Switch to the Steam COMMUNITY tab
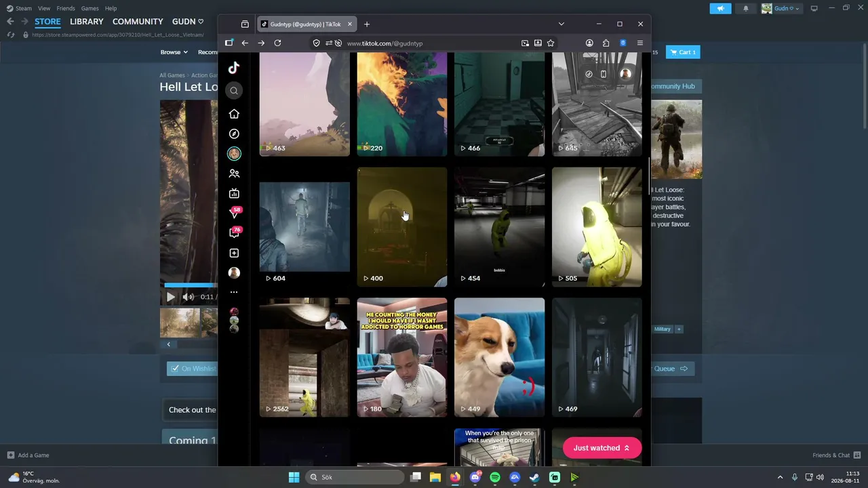Screen dimensions: 868x488 click(x=138, y=22)
